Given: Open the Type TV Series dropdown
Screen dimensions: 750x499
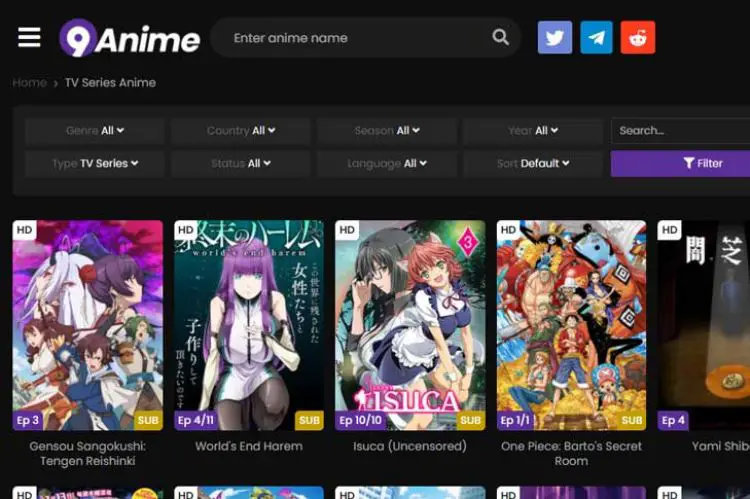Looking at the screenshot, I should point(95,164).
